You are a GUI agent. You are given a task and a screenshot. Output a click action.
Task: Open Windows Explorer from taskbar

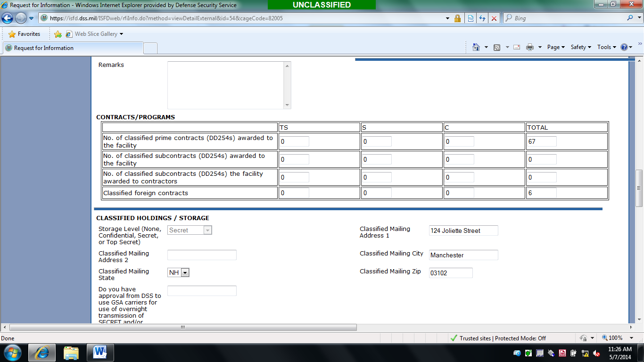[x=71, y=353]
